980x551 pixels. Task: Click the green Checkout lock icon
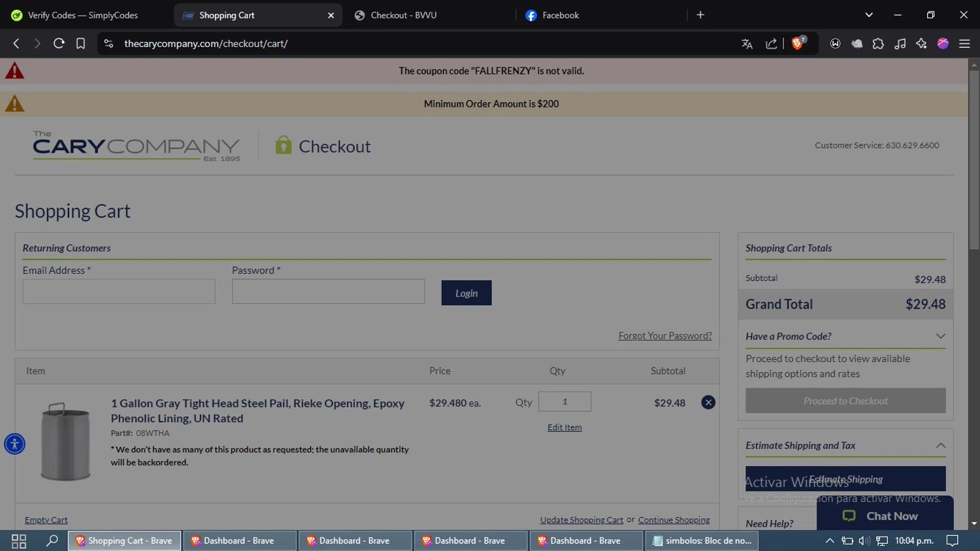point(283,145)
